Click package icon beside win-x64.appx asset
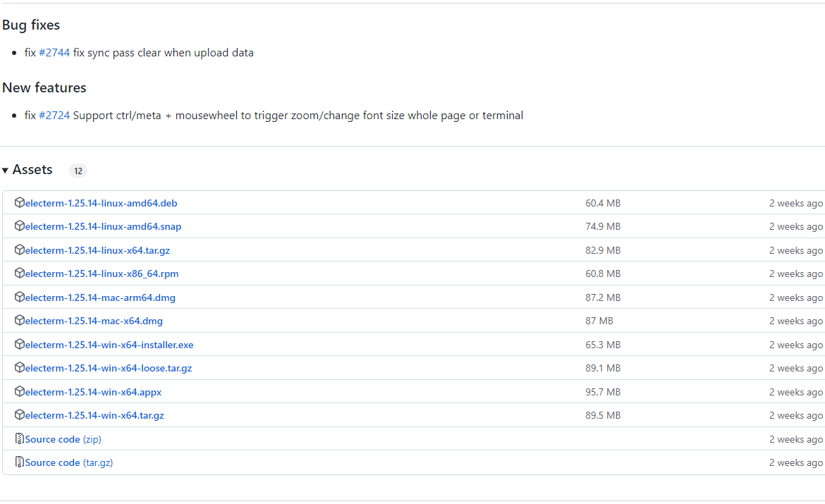The height and width of the screenshot is (504, 825). [x=20, y=391]
